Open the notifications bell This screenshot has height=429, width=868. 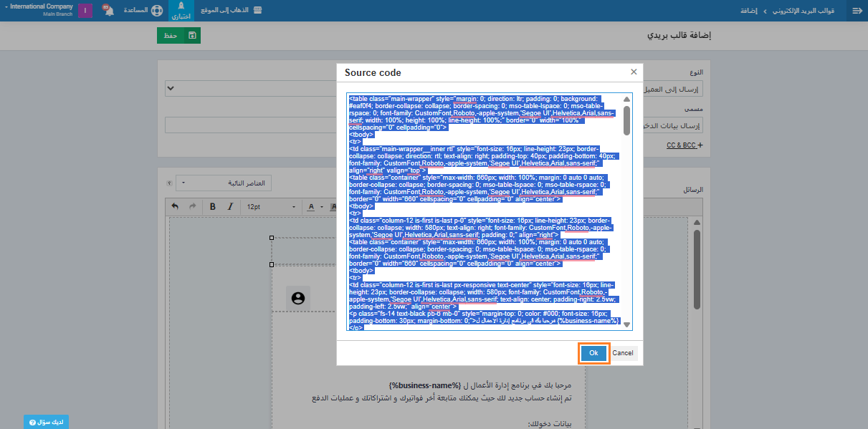[x=108, y=11]
